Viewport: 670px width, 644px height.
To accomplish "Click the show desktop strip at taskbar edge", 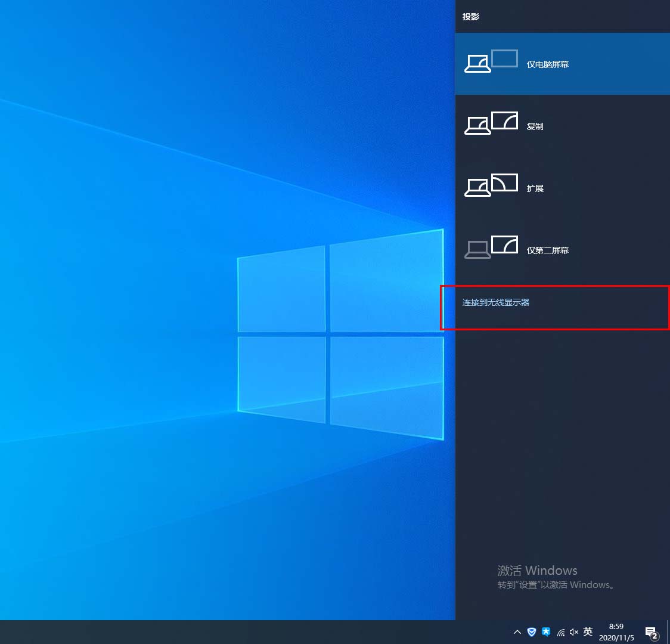I will (668, 632).
